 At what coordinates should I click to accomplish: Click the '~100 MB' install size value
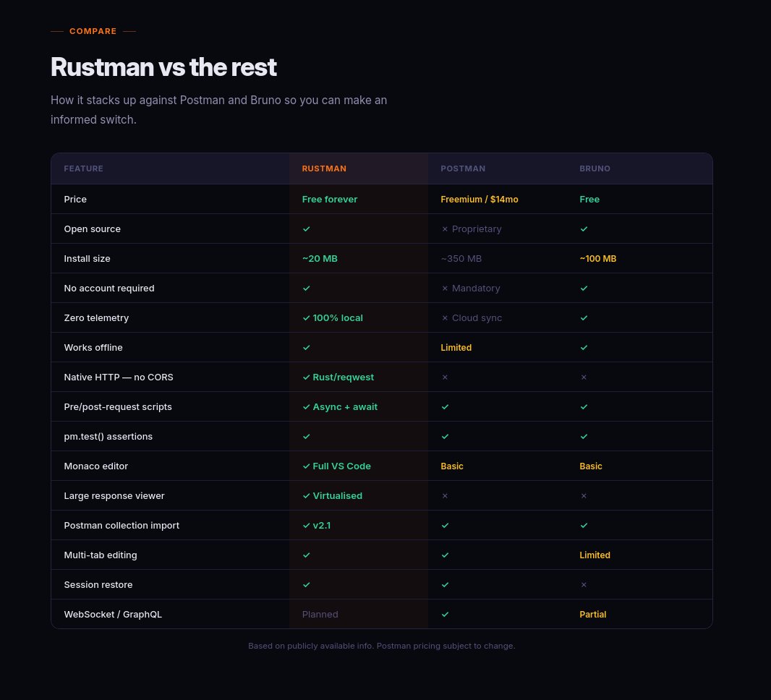pyautogui.click(x=597, y=259)
